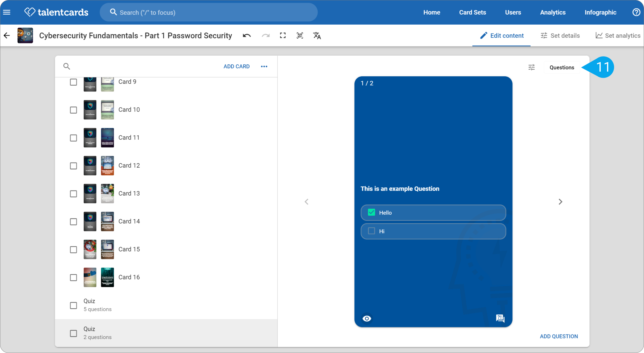Tick the checkbox for Card 12
Screen dimensions: 644x353
73,166
